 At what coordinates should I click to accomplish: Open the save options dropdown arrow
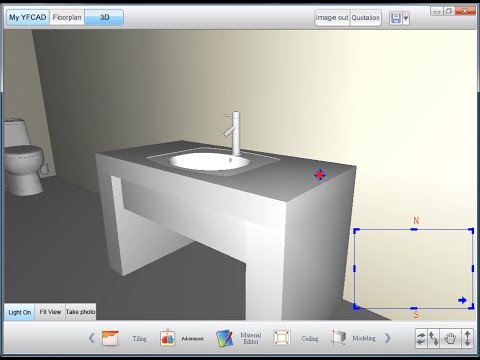pos(406,18)
